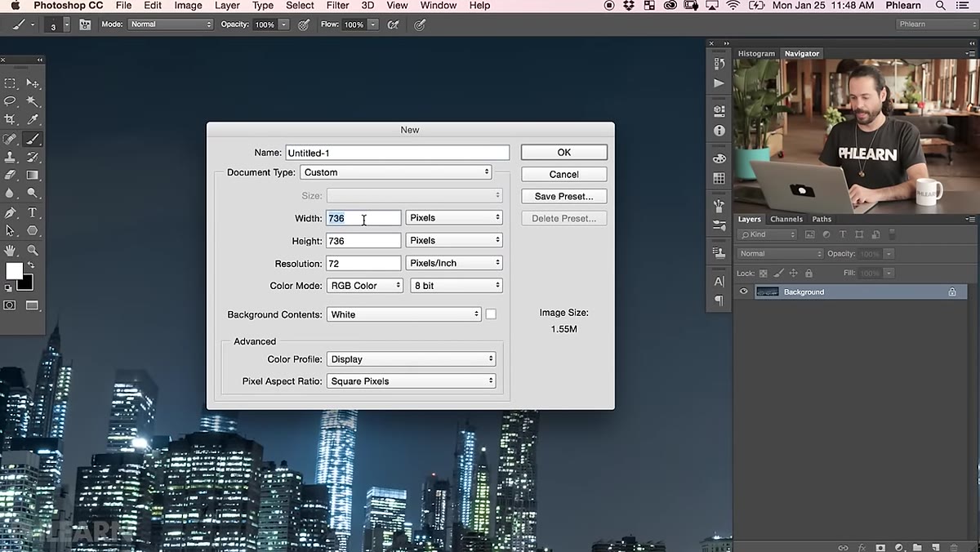
Task: Select the Crop tool
Action: [11, 120]
